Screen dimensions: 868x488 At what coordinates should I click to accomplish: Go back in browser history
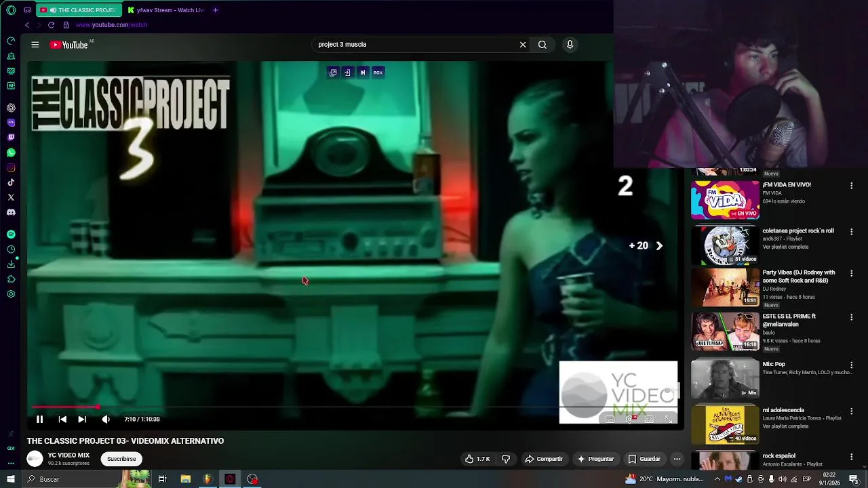point(27,25)
